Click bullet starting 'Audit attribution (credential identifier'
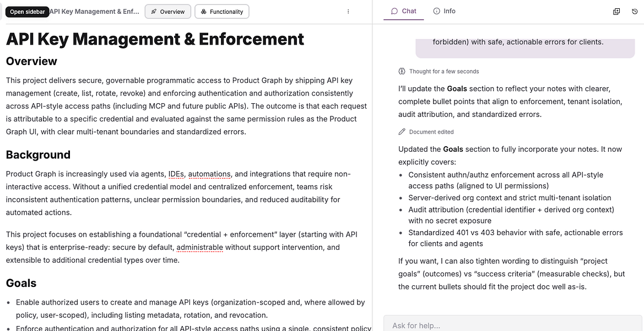This screenshot has height=331, width=644. pyautogui.click(x=511, y=215)
